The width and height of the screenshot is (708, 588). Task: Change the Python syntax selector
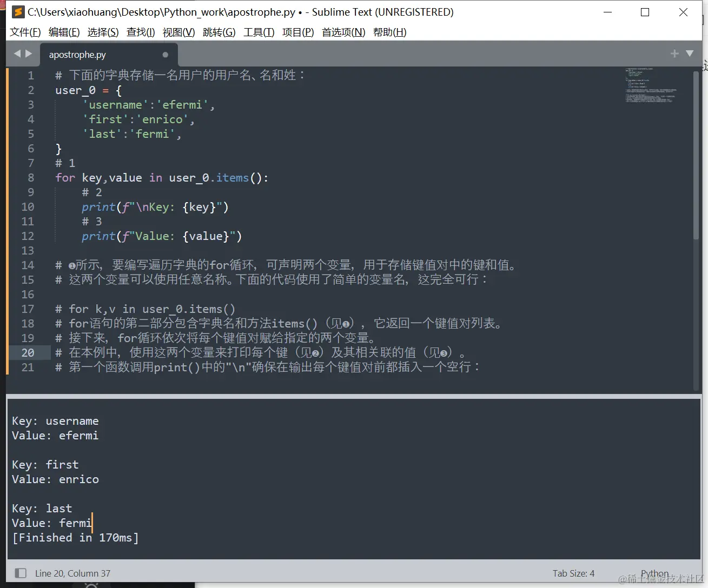(x=654, y=573)
